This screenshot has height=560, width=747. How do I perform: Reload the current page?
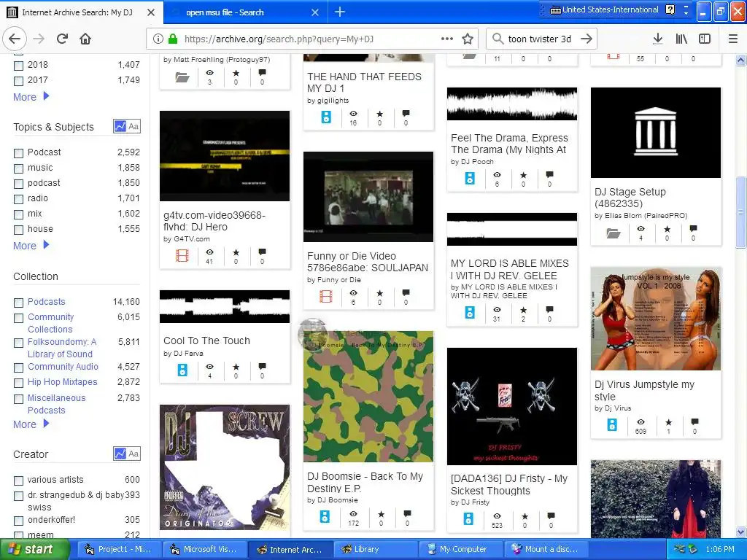point(62,39)
